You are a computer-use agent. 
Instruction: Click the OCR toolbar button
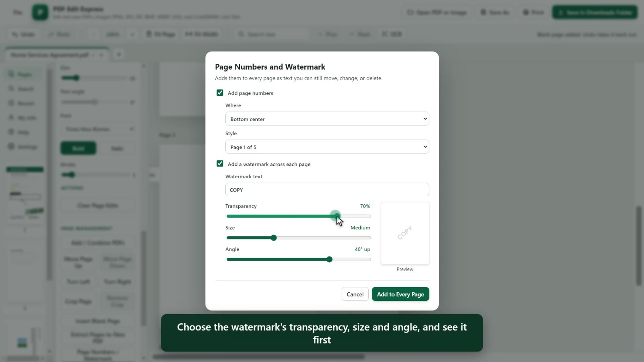(x=392, y=34)
